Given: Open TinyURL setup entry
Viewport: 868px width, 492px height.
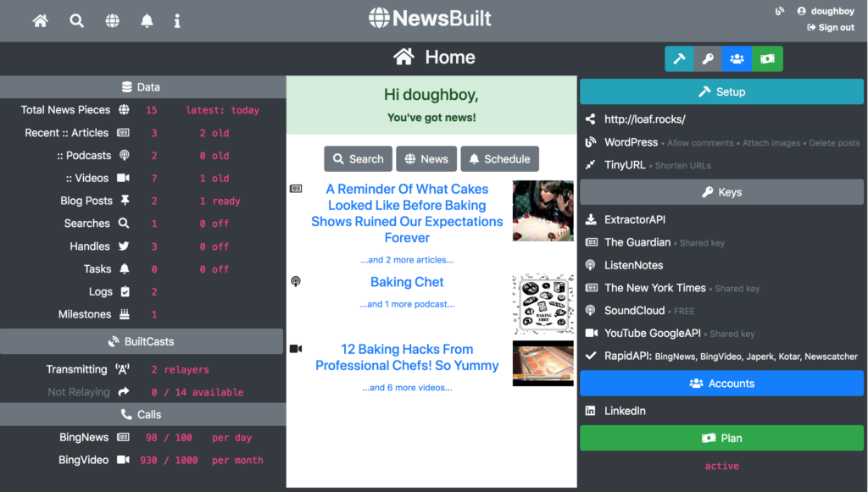Looking at the screenshot, I should [x=625, y=165].
